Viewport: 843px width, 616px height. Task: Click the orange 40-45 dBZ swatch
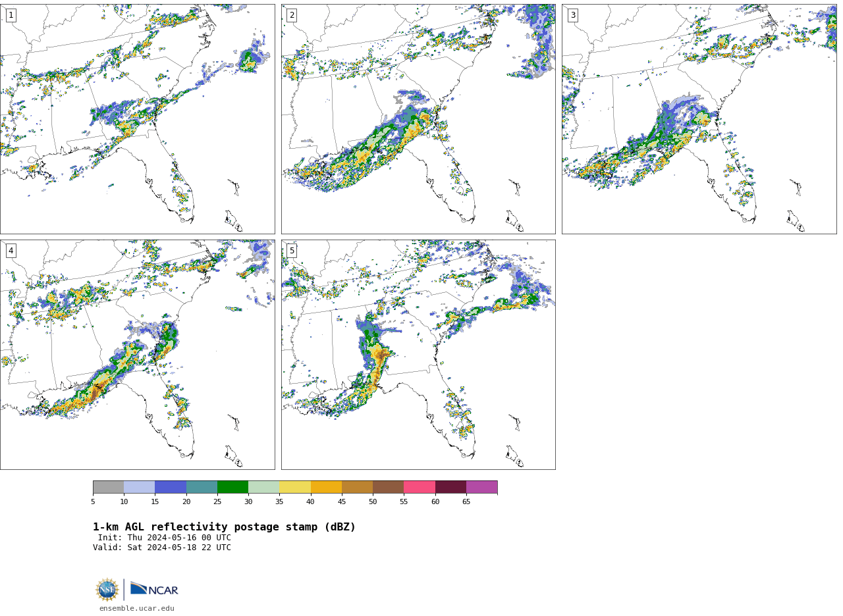326,487
